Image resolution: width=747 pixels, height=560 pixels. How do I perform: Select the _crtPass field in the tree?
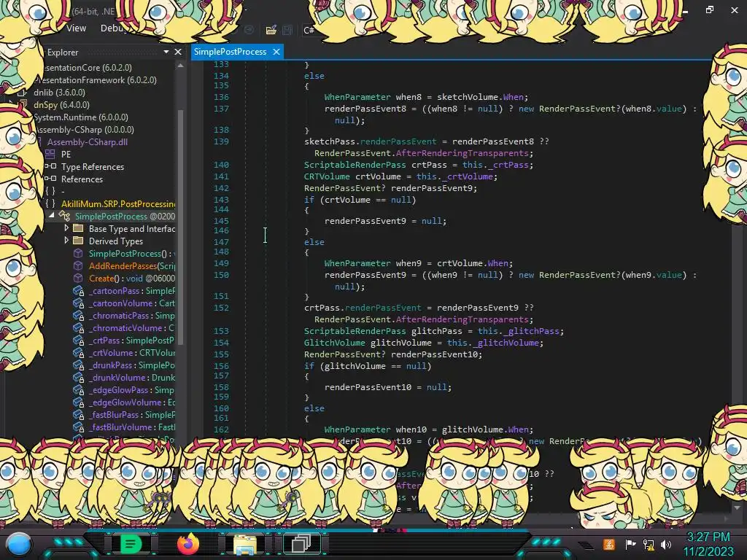pyautogui.click(x=132, y=341)
